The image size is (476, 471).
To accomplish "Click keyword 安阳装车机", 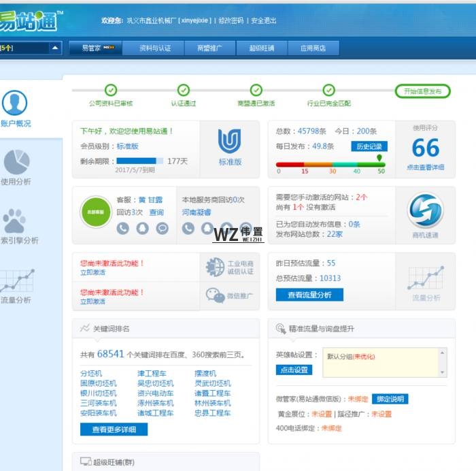I will click(99, 413).
